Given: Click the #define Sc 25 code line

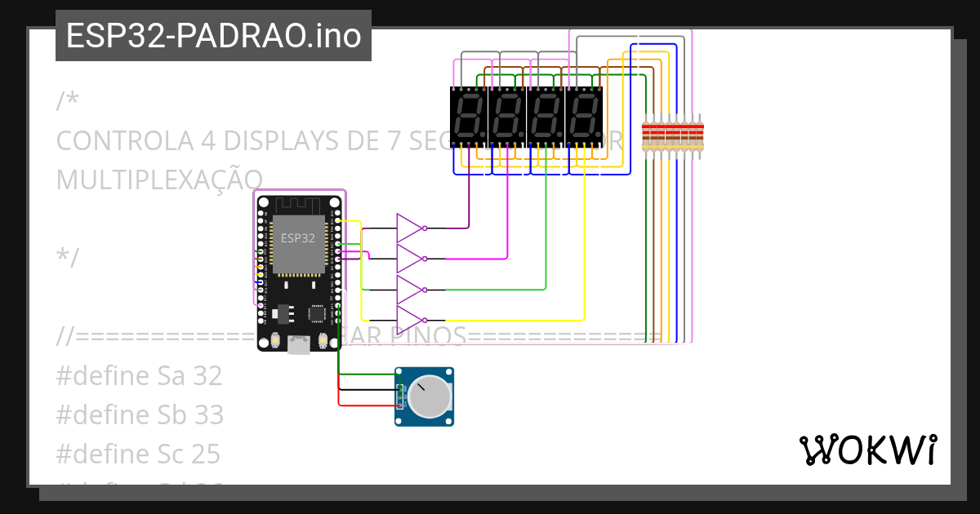Looking at the screenshot, I should pos(137,454).
